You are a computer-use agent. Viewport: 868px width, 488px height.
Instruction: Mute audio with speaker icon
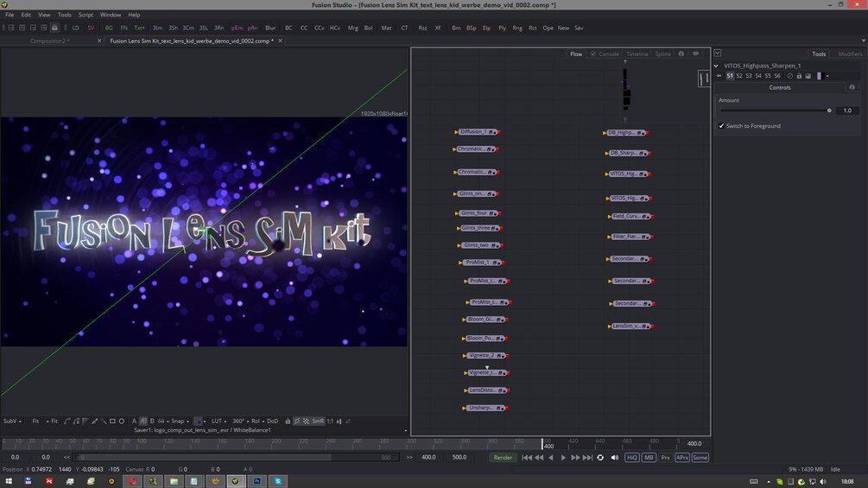pos(614,458)
